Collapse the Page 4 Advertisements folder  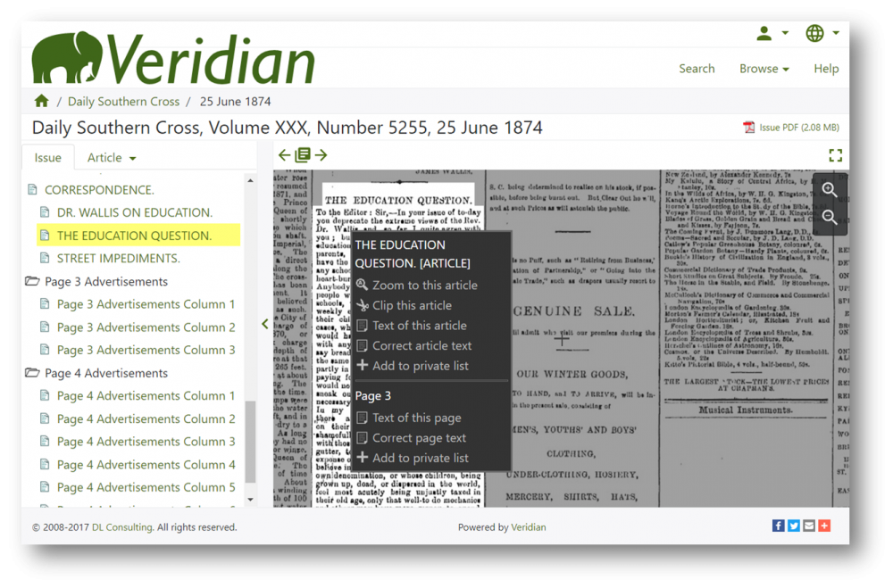pos(32,373)
